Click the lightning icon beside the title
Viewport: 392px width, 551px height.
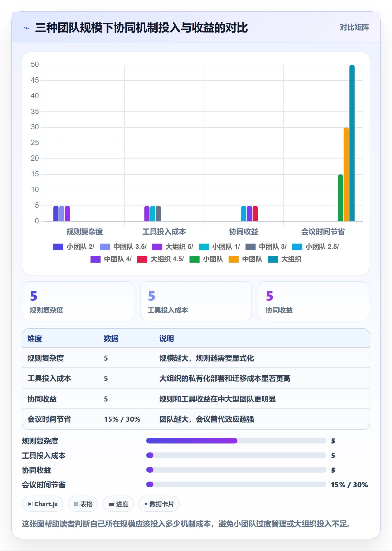(27, 28)
